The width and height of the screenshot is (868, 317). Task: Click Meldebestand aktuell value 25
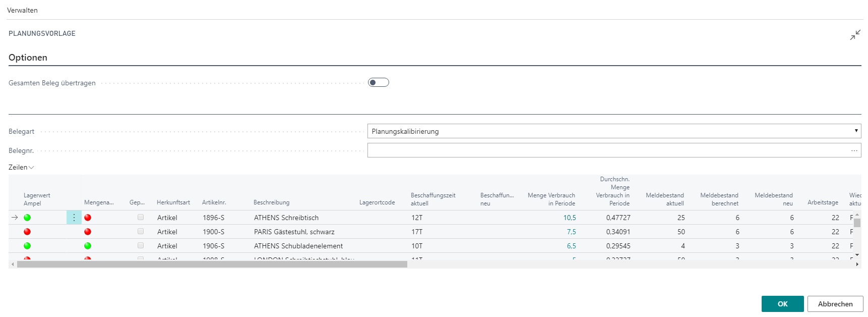coord(681,218)
